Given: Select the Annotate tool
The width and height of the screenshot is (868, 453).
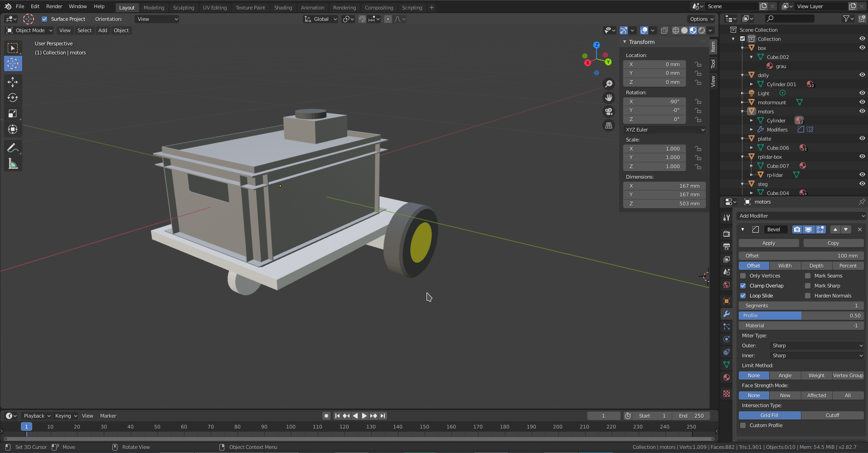Looking at the screenshot, I should 13,148.
